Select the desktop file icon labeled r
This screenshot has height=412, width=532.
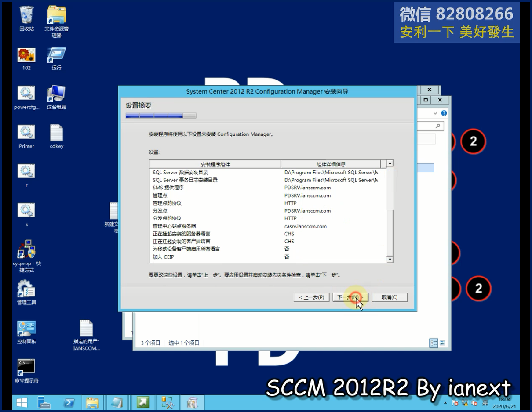26,176
